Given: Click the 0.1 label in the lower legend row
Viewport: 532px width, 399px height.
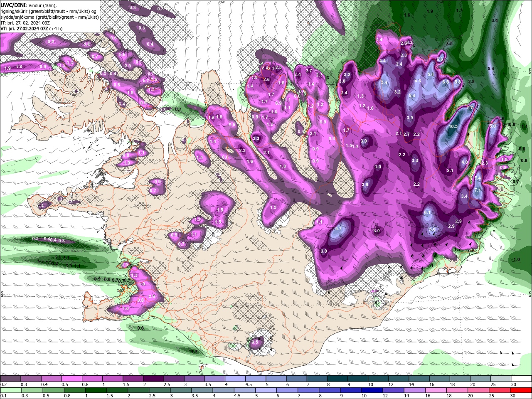Looking at the screenshot, I should click(3, 396).
